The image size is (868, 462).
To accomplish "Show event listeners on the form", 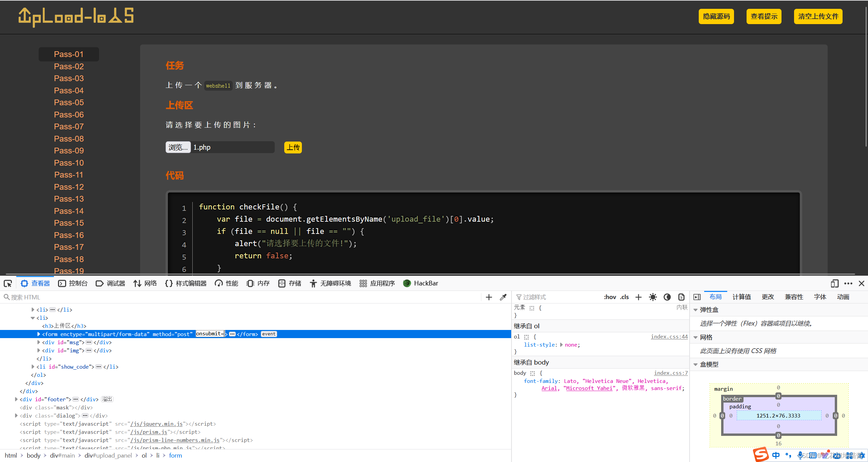I will point(269,334).
